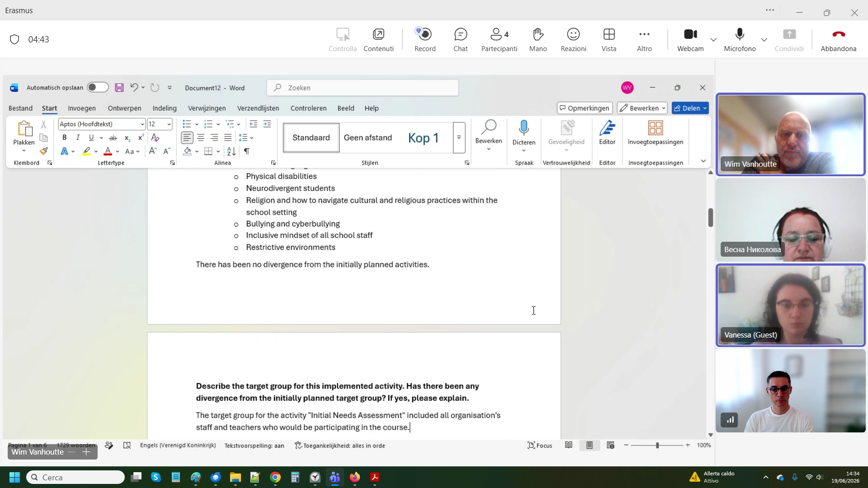Toggle Bold formatting
The height and width of the screenshot is (488, 868).
pos(64,137)
